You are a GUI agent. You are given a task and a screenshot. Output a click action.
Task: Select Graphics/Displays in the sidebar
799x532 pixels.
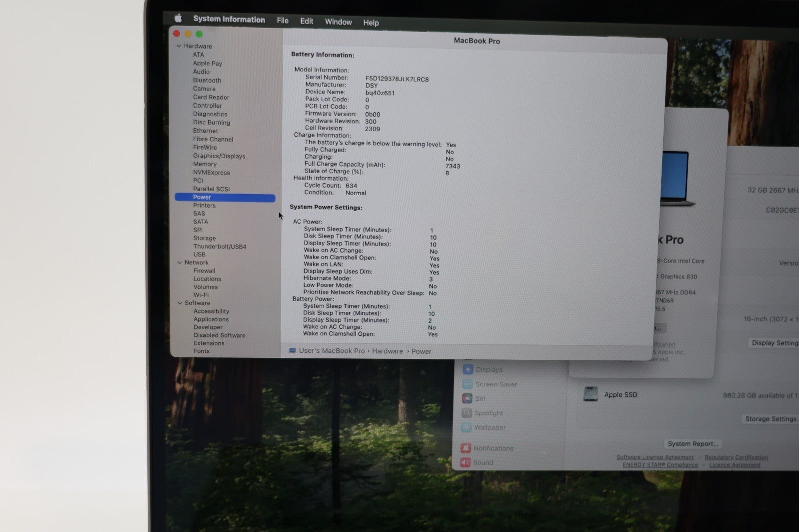tap(219, 156)
